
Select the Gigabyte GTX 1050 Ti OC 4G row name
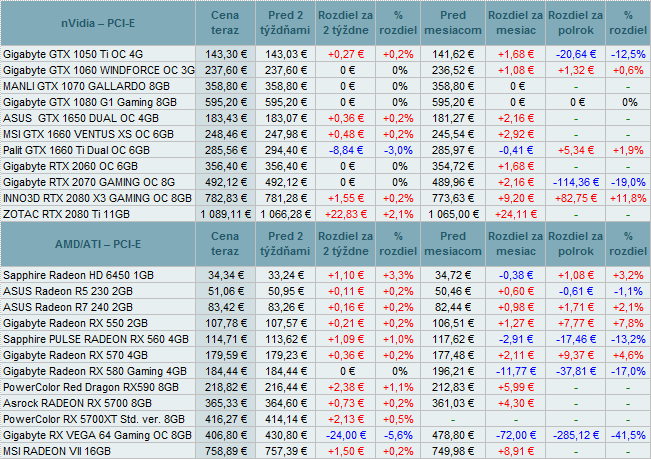(73, 54)
